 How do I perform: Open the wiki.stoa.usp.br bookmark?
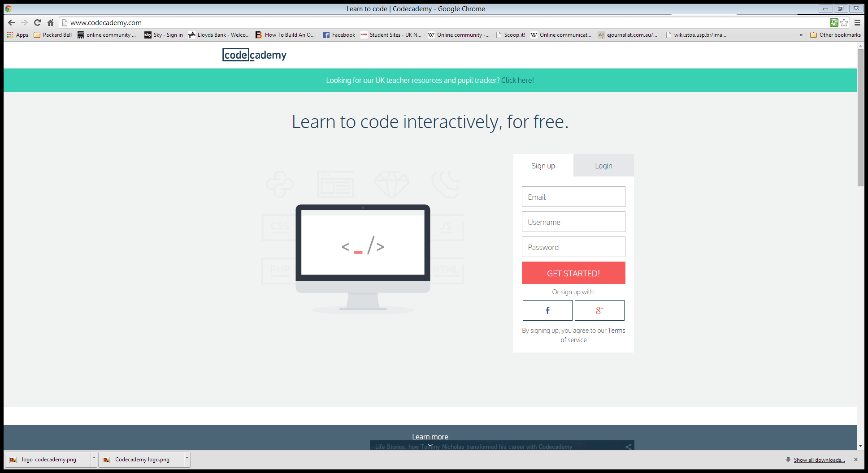coord(696,35)
